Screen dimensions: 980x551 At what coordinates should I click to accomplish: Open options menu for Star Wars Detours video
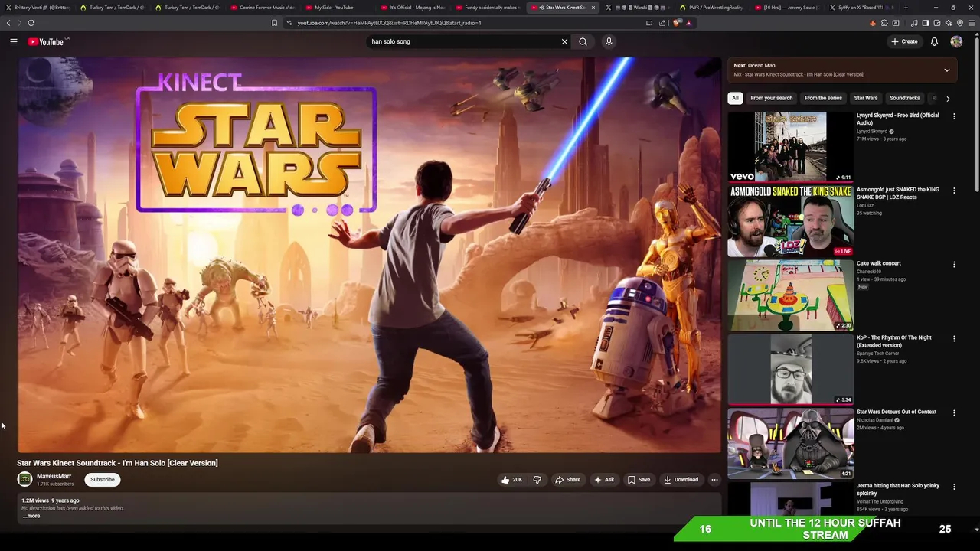click(x=954, y=413)
